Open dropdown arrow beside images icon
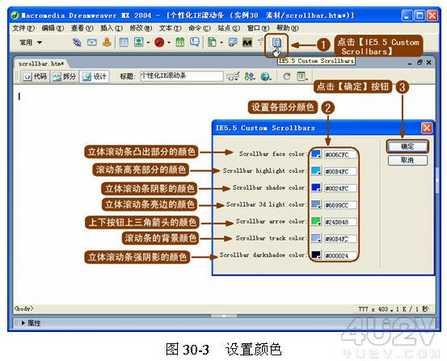Viewport: 447px width, 361px height. pos(148,43)
